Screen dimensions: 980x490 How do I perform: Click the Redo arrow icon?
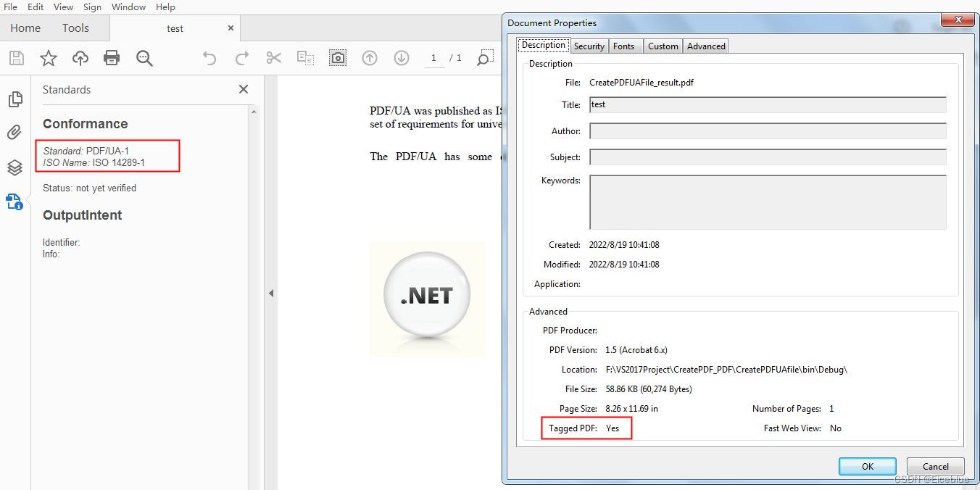(242, 58)
